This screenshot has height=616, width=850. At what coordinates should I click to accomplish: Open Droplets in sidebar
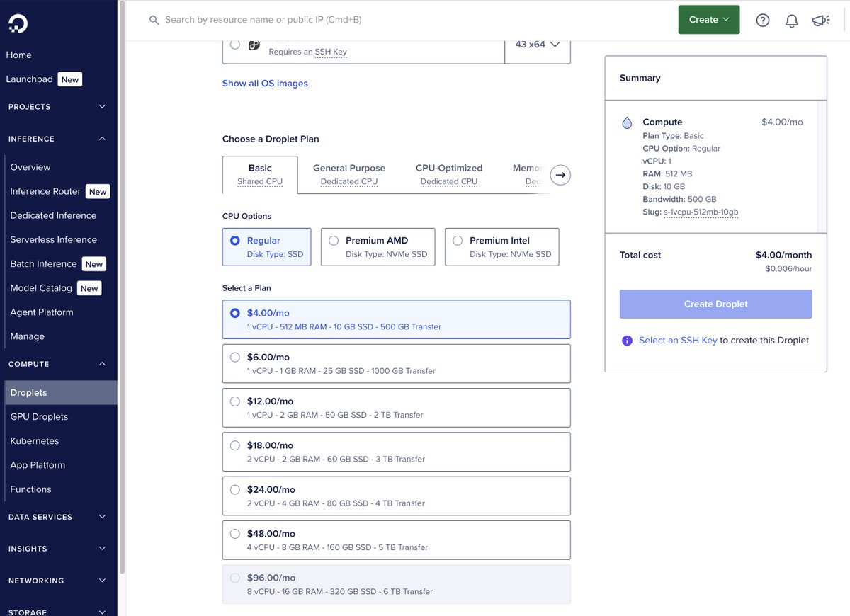[x=61, y=393]
